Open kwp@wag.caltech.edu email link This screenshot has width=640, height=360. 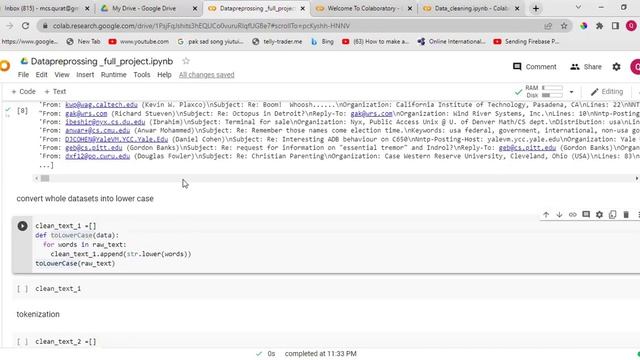click(101, 104)
